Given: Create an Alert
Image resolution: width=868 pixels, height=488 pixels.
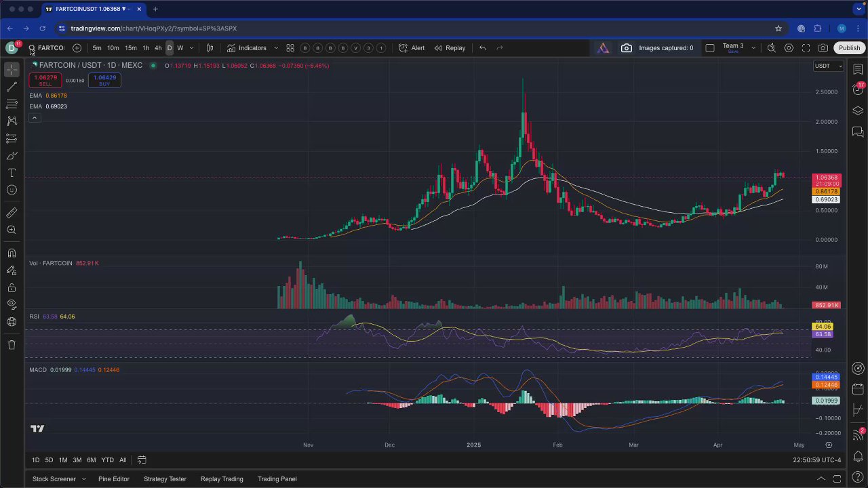Looking at the screenshot, I should tap(412, 48).
